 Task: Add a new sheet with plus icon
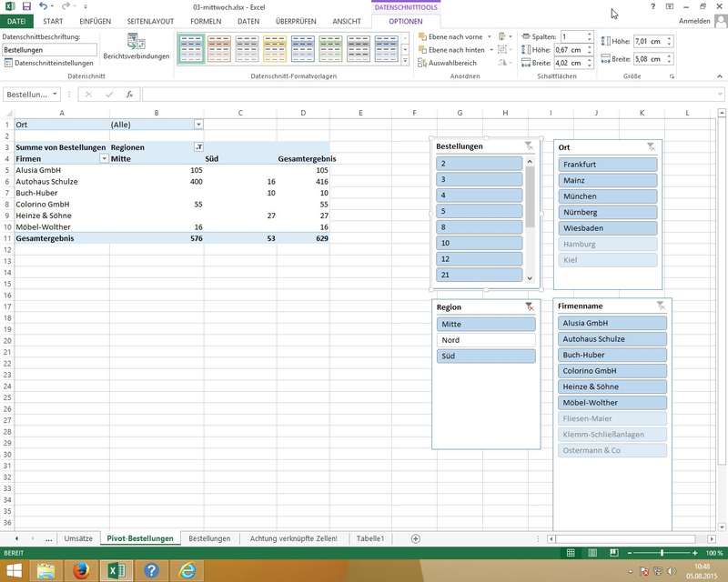click(416, 538)
